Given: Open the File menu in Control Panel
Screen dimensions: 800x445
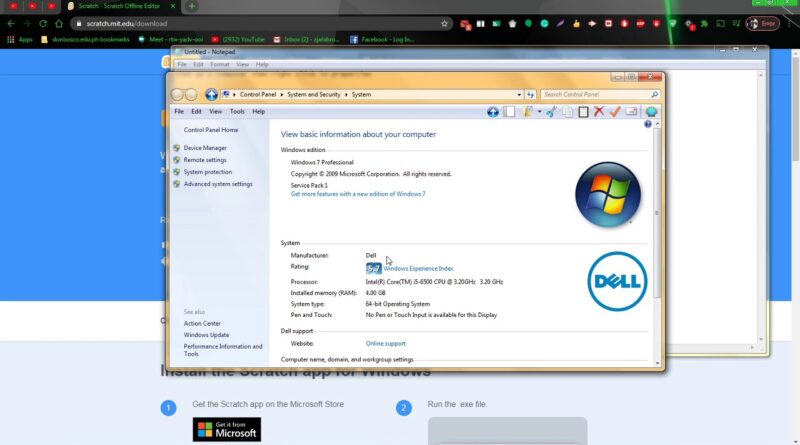Looking at the screenshot, I should click(179, 111).
